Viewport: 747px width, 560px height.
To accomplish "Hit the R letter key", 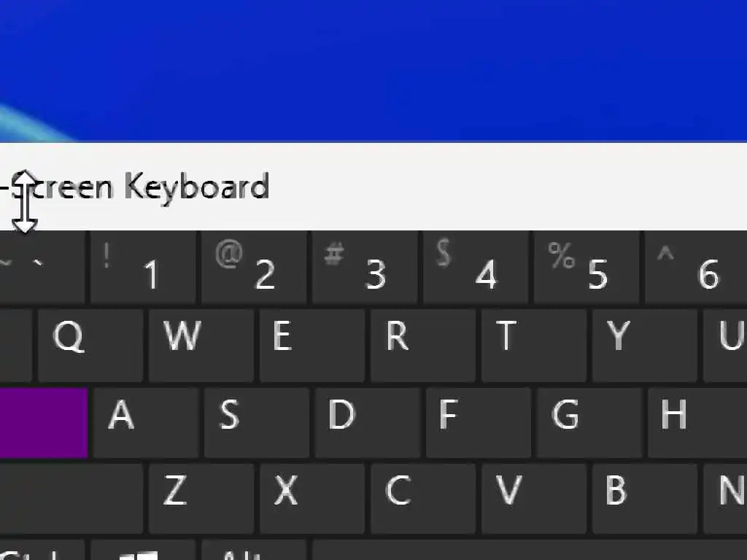I will (423, 345).
